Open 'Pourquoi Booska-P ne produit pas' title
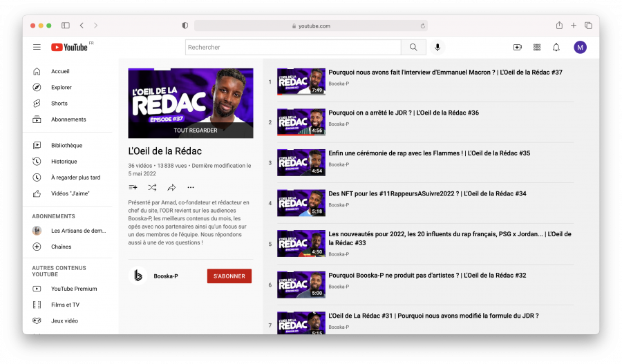This screenshot has height=364, width=622. point(427,275)
